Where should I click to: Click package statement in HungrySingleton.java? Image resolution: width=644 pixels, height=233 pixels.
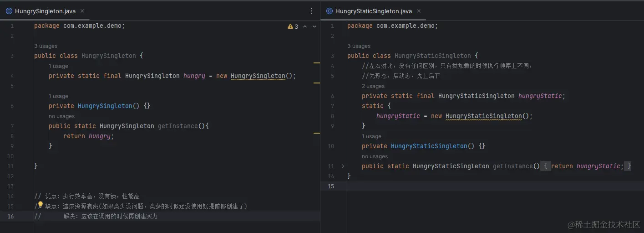tap(79, 26)
